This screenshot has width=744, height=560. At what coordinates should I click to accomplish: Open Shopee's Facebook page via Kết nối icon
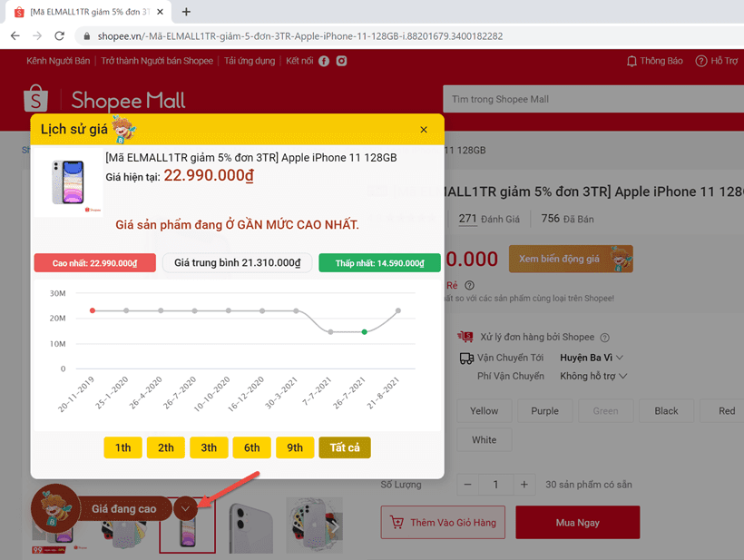point(324,61)
